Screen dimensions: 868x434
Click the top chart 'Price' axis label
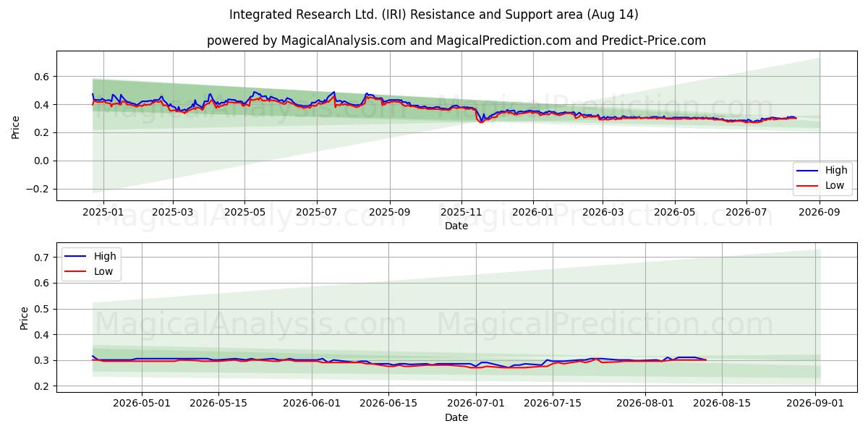(16, 126)
